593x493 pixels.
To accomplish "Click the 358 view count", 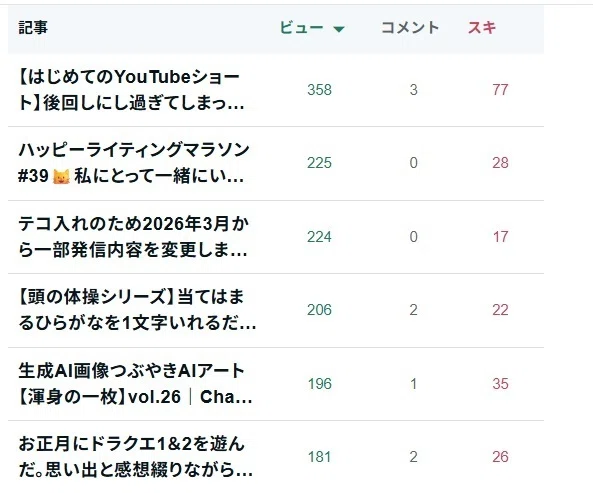I will point(320,90).
